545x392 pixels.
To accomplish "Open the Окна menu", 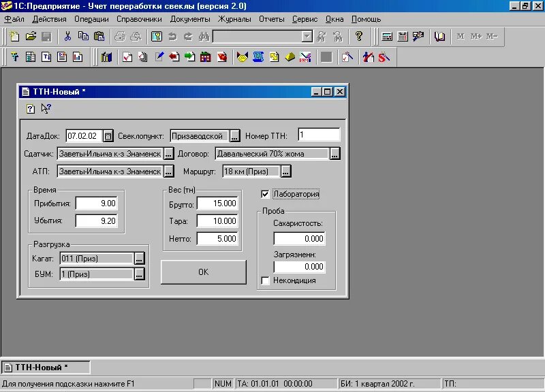I will 334,19.
